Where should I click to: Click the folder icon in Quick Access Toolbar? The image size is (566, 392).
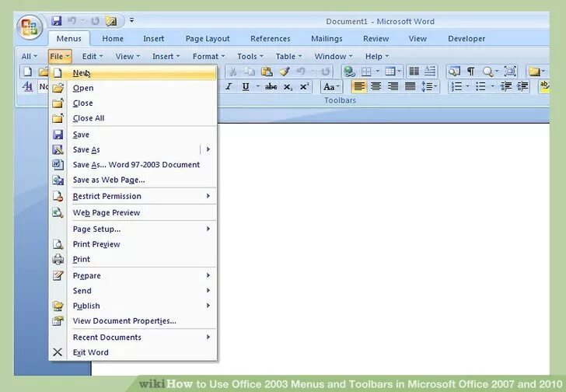click(x=111, y=21)
